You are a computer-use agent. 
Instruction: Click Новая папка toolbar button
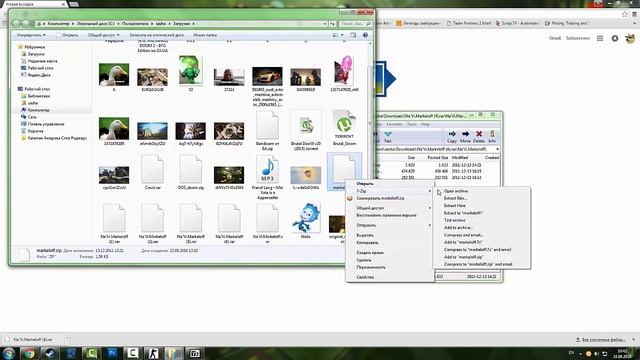tap(205, 35)
